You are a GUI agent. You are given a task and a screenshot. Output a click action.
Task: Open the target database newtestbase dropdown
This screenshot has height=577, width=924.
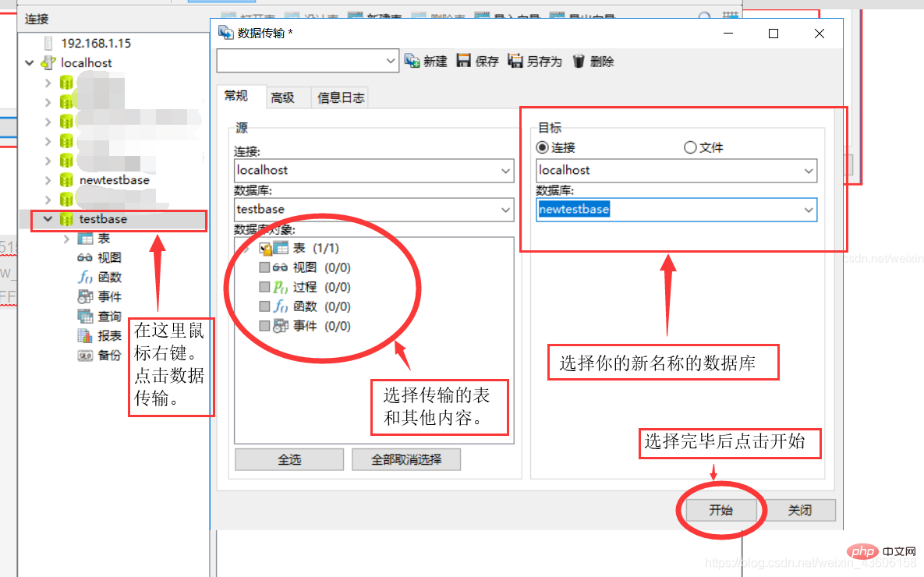[809, 210]
